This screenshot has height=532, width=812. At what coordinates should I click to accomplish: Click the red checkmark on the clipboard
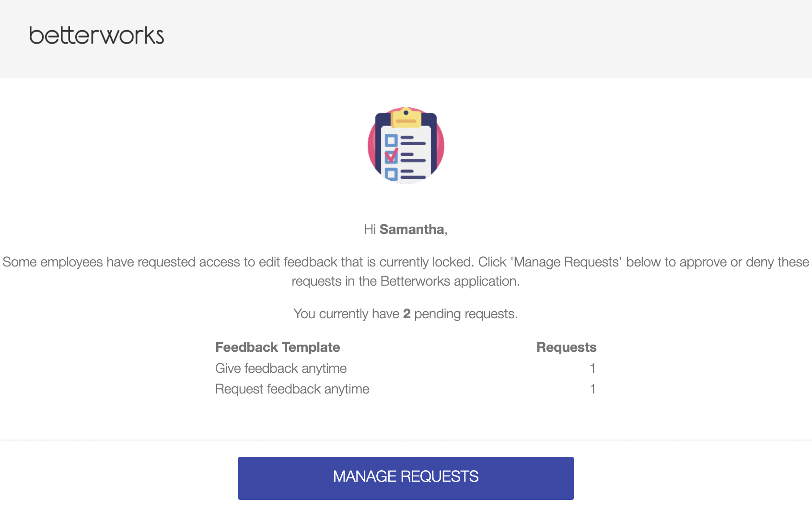392,155
